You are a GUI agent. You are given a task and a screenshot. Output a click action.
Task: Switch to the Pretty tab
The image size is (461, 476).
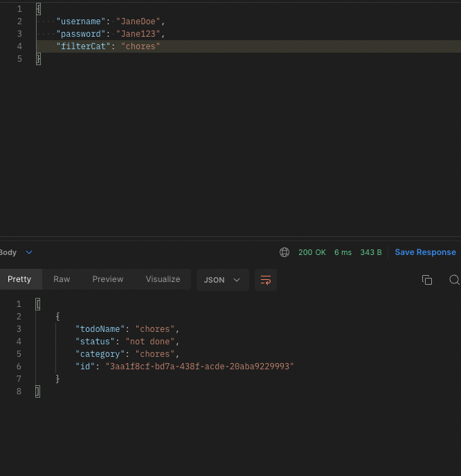19,279
